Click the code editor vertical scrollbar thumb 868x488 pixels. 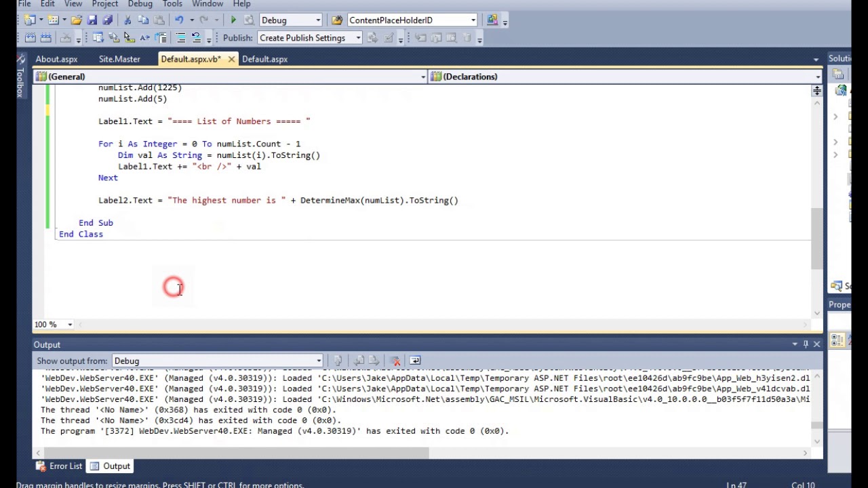[816, 239]
